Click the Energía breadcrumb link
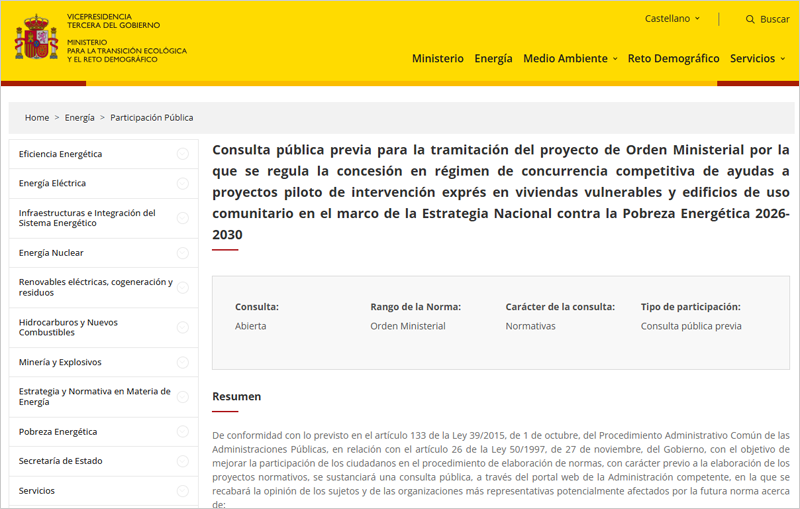Image resolution: width=800 pixels, height=509 pixels. pos(80,118)
